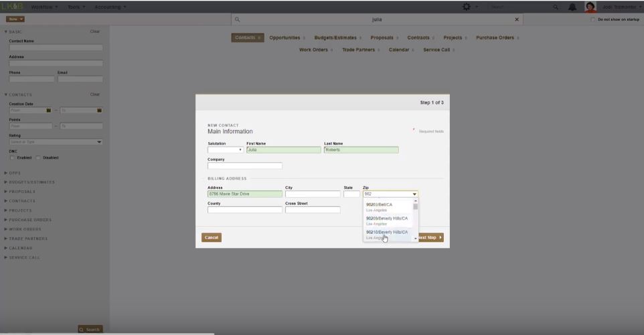Click the Zip field dropdown arrow
Screen dimensions: 644x335
click(414, 194)
